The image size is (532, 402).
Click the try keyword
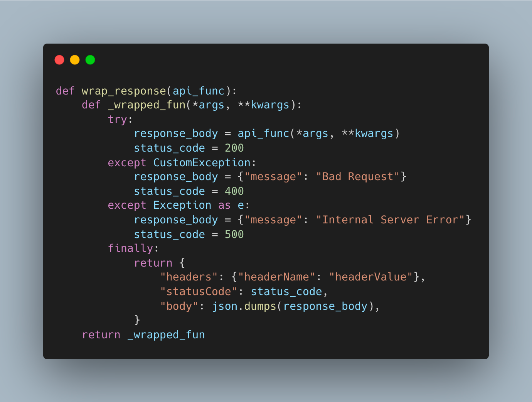118,120
